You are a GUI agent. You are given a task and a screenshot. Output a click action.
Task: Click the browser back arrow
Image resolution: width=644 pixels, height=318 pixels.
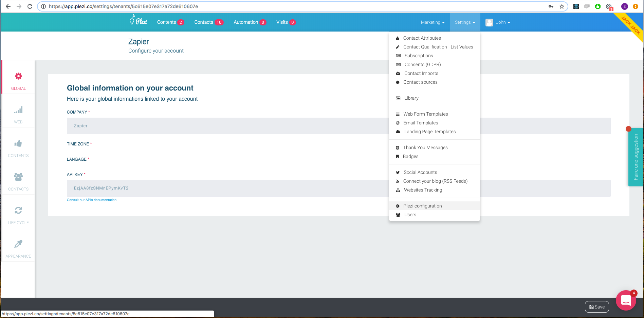[x=8, y=6]
